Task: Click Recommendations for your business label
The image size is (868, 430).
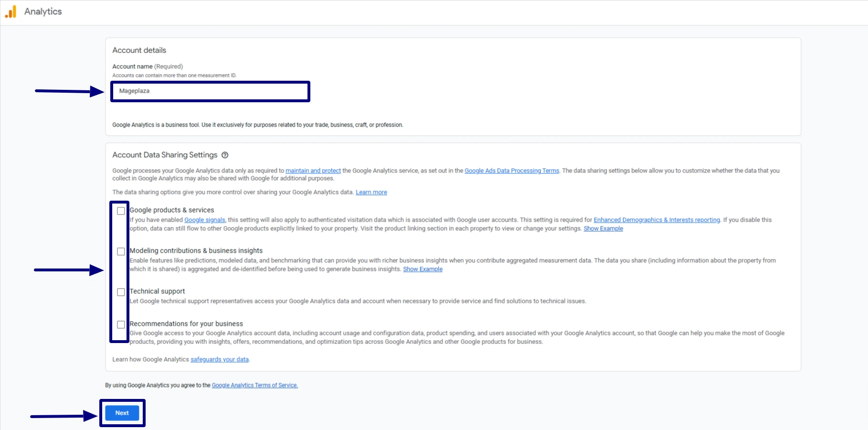Action: point(186,323)
